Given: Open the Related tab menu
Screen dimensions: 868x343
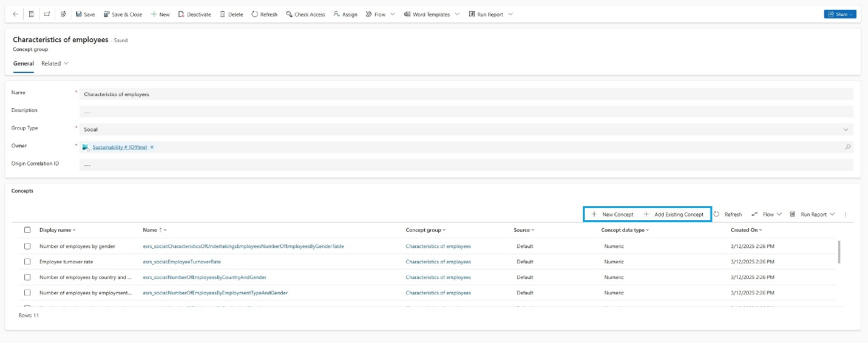Looking at the screenshot, I should point(55,63).
